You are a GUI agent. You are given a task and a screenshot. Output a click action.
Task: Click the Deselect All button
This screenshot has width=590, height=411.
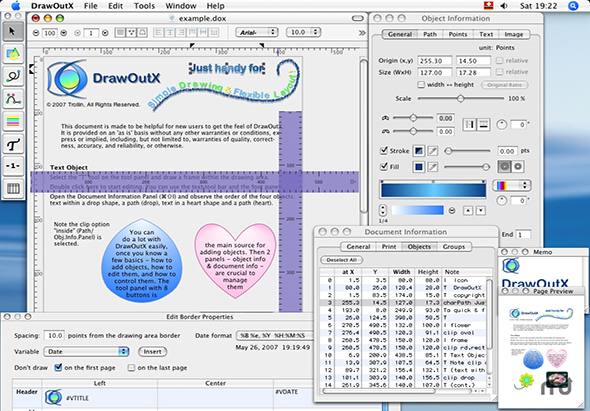(341, 260)
